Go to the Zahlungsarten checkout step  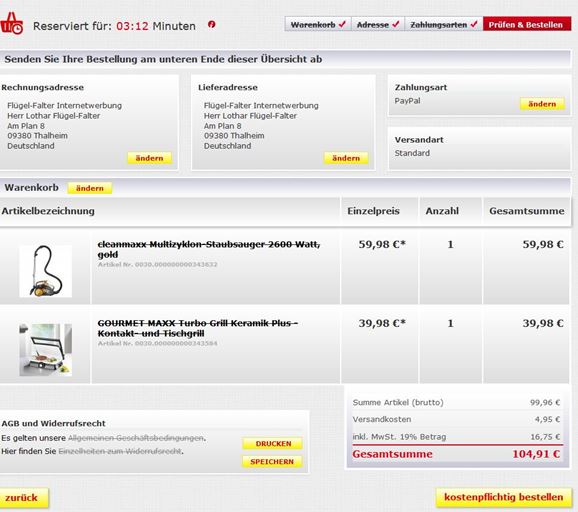coord(443,24)
